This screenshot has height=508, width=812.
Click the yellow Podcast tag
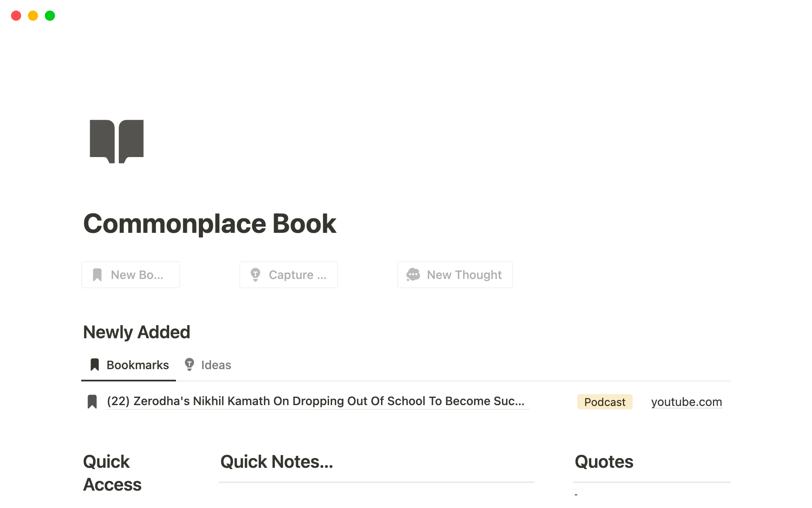click(604, 402)
